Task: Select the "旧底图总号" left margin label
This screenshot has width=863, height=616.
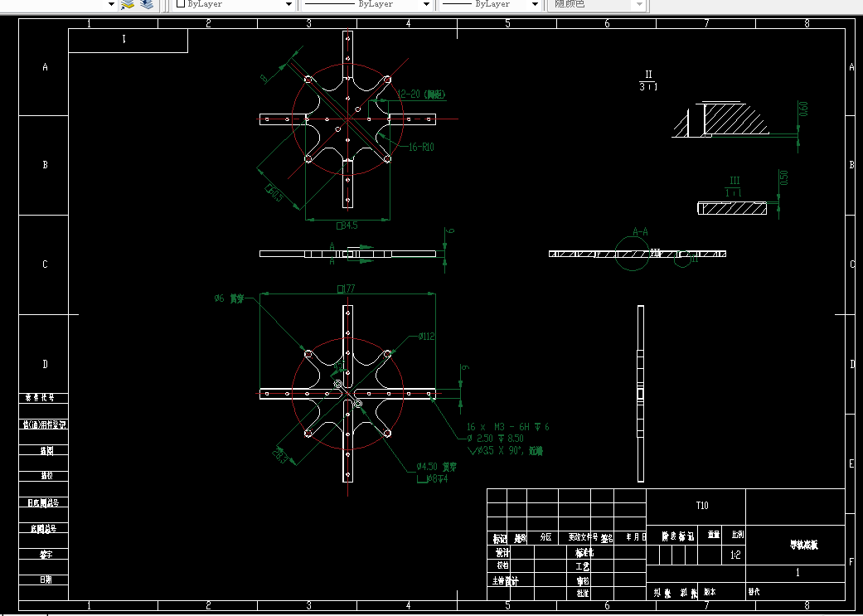Action: pos(43,502)
